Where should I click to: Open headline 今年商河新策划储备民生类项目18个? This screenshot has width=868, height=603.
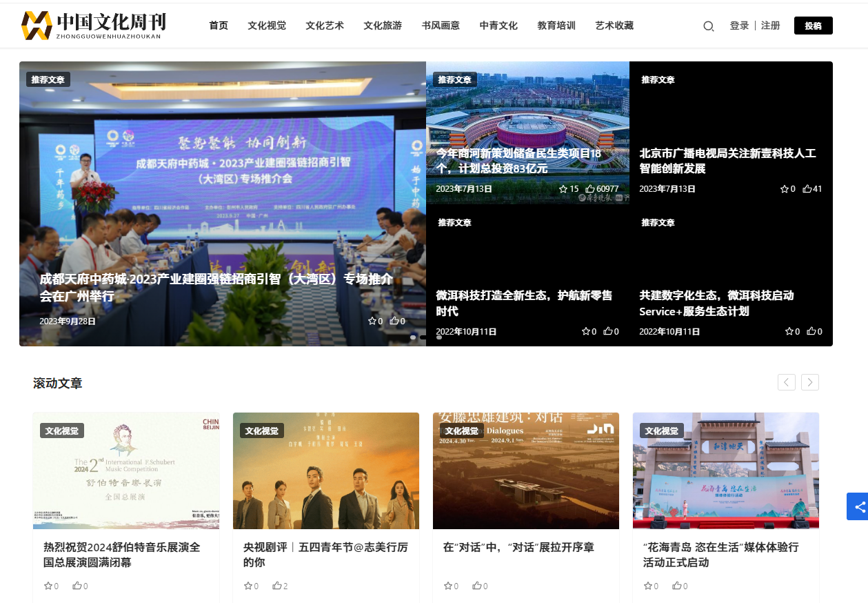(518, 161)
